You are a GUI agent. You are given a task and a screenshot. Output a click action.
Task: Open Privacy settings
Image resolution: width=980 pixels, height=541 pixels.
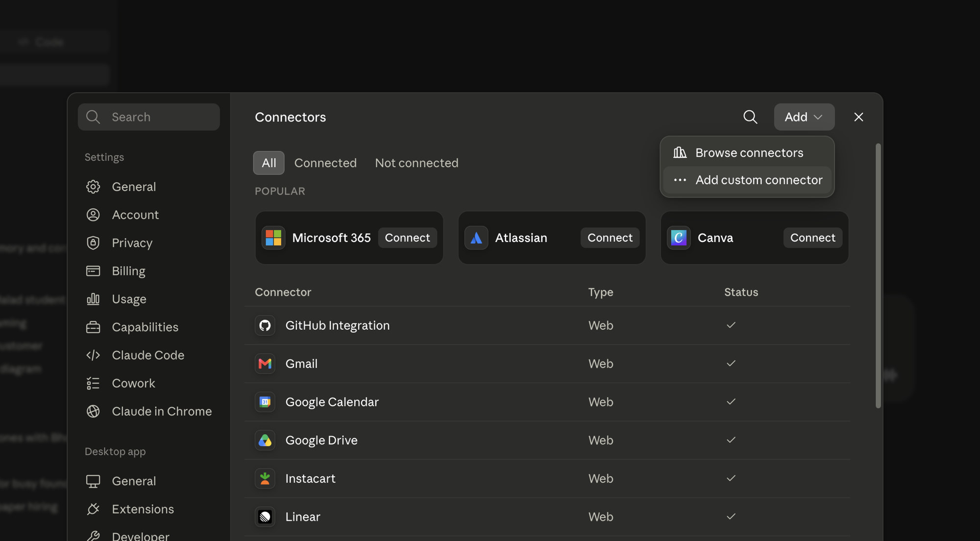[x=148, y=243]
